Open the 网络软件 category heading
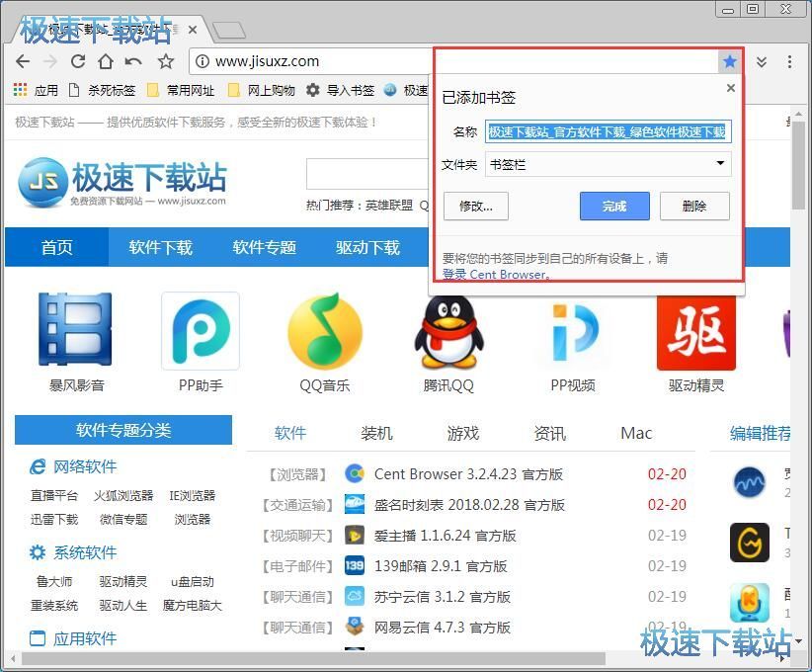812x672 pixels. (x=73, y=466)
